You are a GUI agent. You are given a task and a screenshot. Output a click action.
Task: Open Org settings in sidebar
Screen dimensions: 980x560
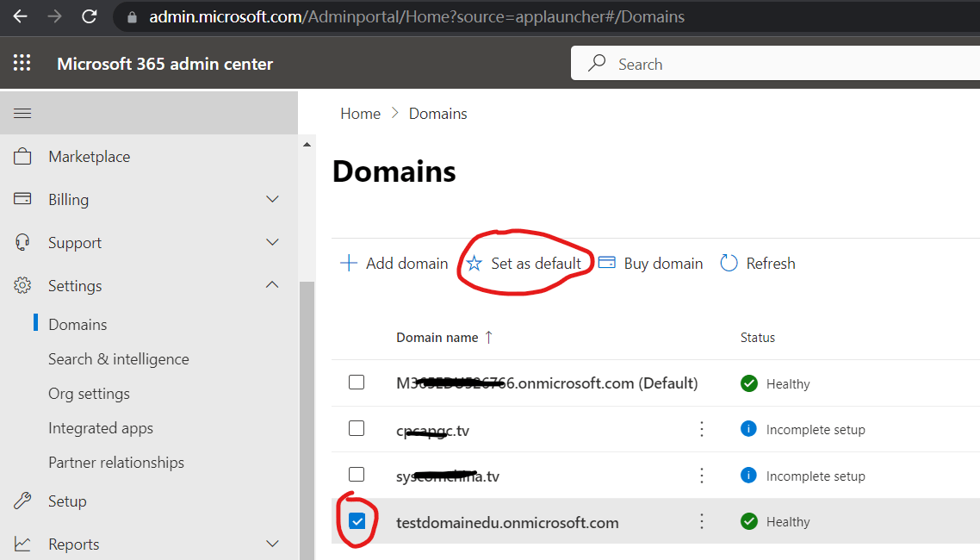[x=90, y=394]
